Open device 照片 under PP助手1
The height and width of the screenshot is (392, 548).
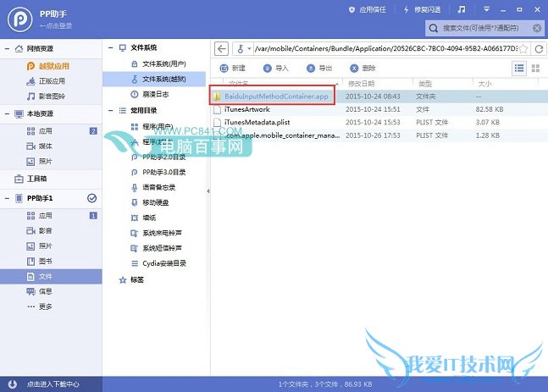pos(40,246)
